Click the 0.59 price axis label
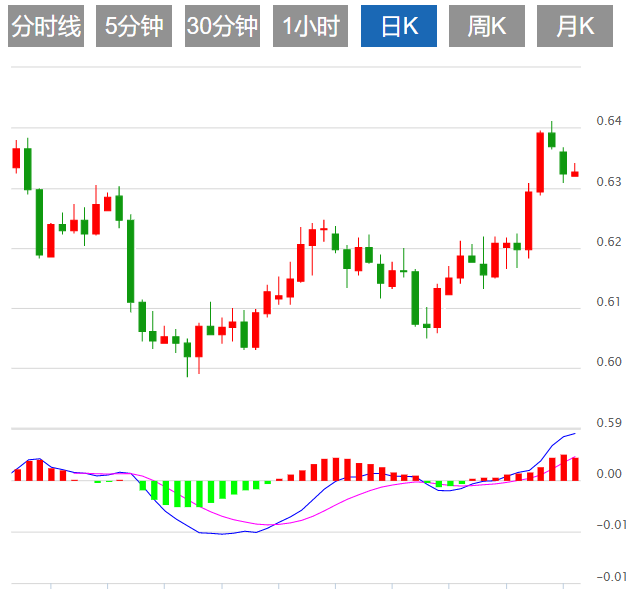This screenshot has width=635, height=589. (609, 423)
